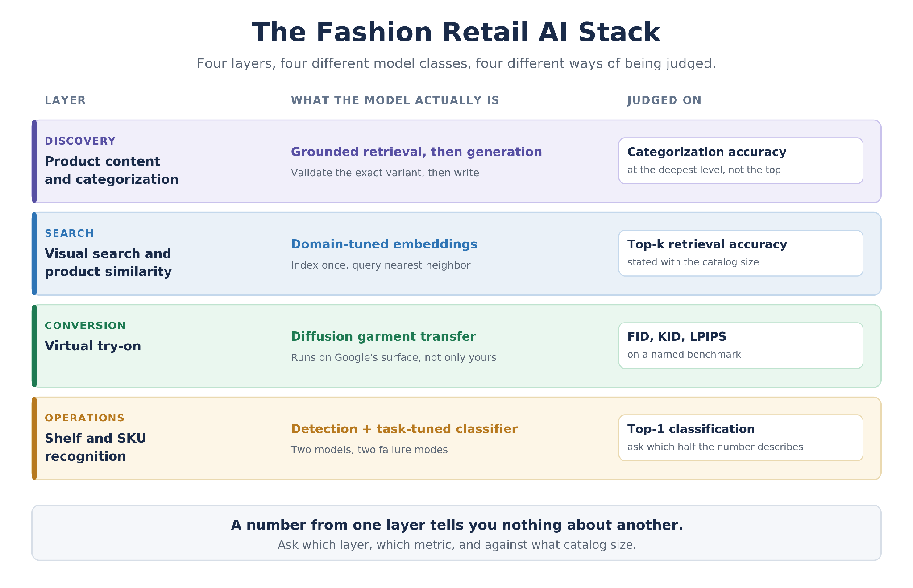Click 'Grounded retrieval, then generation' text
The image size is (913, 588).
point(416,152)
